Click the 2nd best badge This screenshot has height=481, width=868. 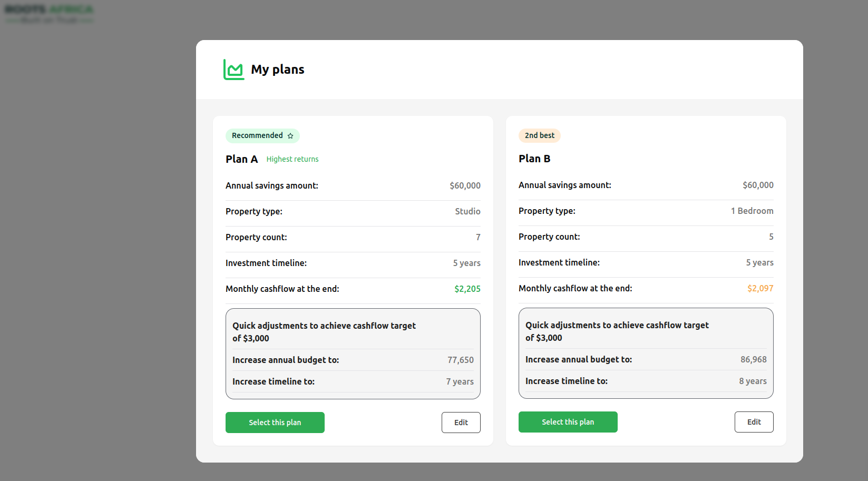click(x=539, y=135)
